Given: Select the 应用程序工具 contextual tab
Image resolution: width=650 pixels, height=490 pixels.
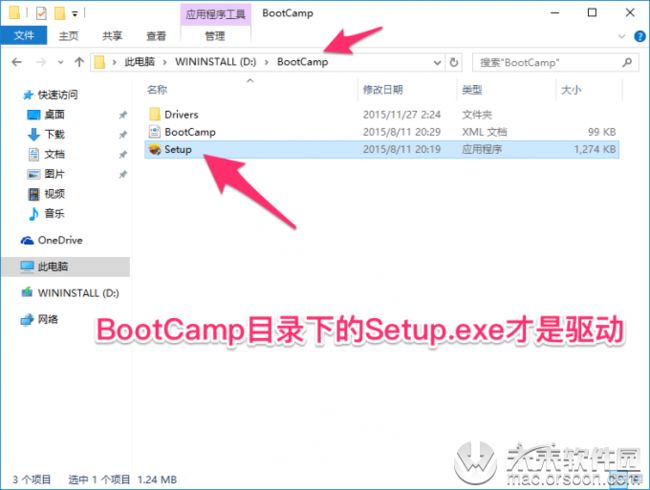Looking at the screenshot, I should pyautogui.click(x=216, y=14).
